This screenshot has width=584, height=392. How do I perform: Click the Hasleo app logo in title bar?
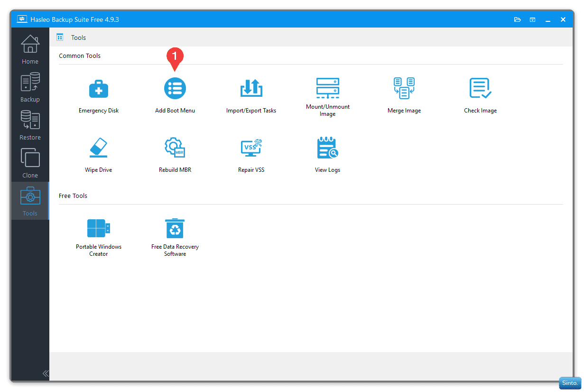22,19
